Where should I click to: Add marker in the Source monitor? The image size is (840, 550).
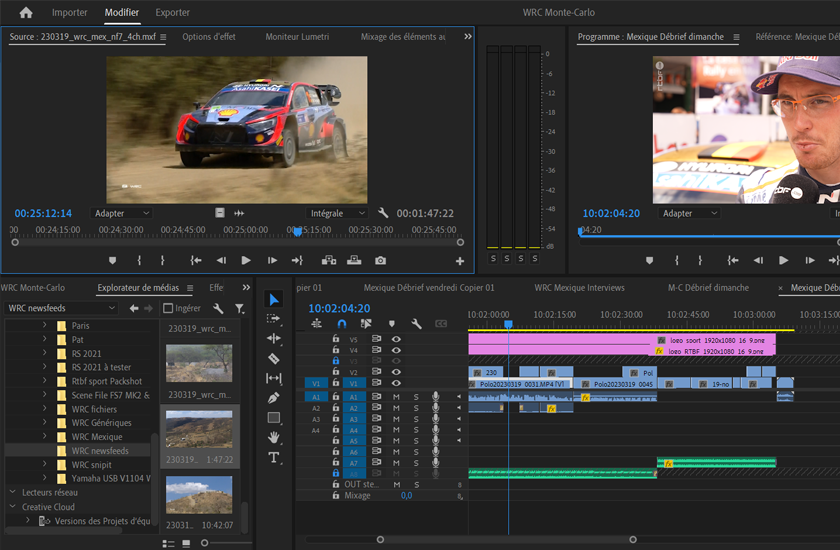coord(112,260)
